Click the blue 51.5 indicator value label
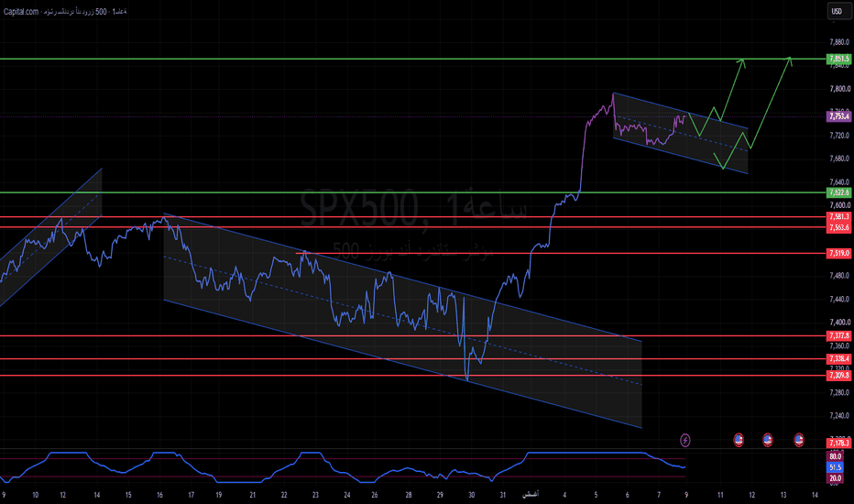The height and width of the screenshot is (504, 854). (x=835, y=467)
